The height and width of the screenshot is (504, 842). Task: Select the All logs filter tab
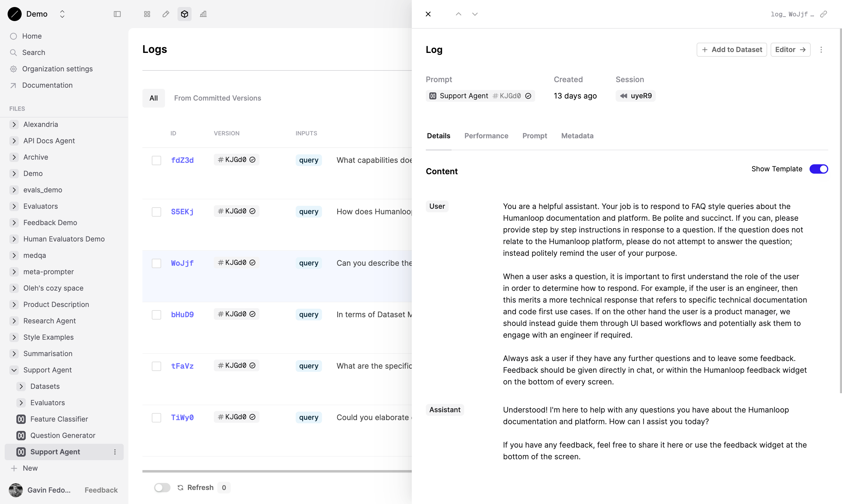point(154,98)
